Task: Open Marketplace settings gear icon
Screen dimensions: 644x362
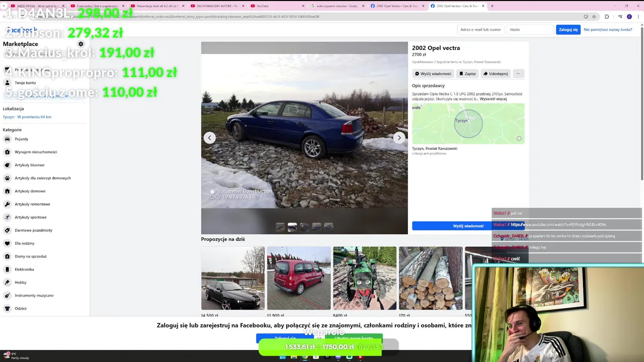Action: click(80, 44)
